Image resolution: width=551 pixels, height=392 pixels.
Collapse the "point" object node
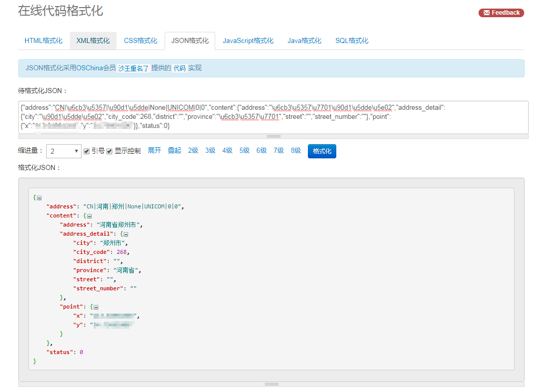pyautogui.click(x=96, y=307)
